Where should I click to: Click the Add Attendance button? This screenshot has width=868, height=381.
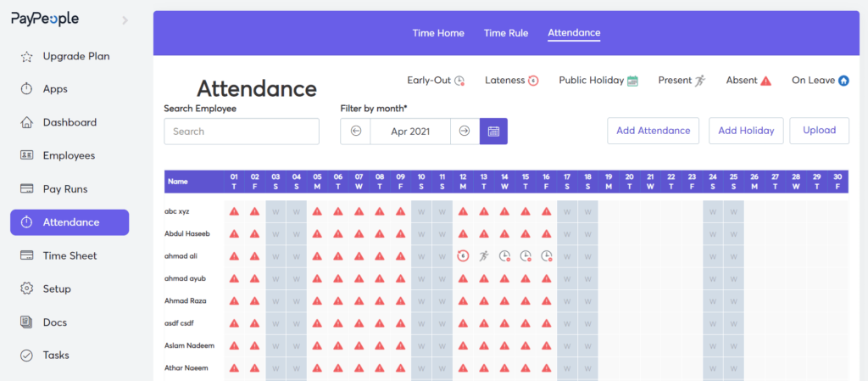(x=654, y=131)
